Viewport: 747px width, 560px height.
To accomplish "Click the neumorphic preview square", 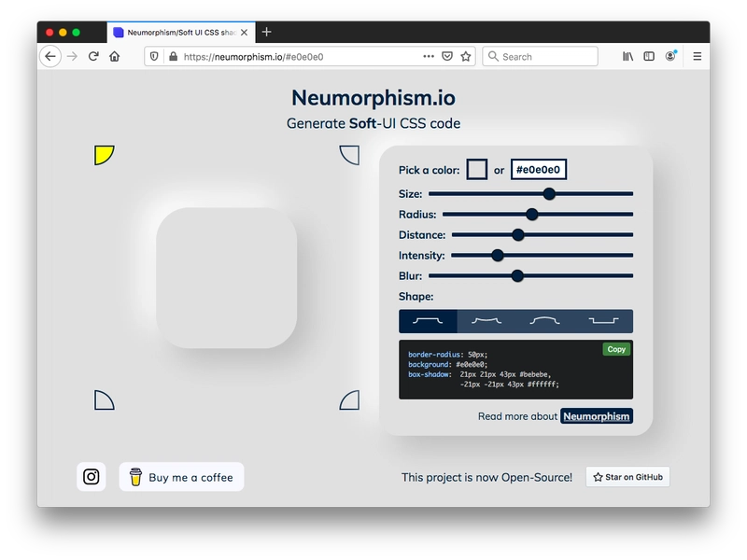I will point(227,277).
